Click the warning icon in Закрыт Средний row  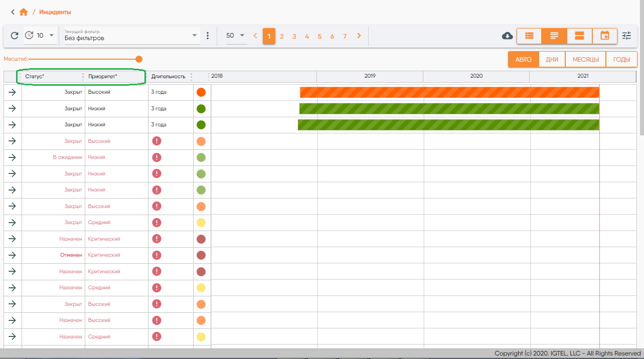156,223
